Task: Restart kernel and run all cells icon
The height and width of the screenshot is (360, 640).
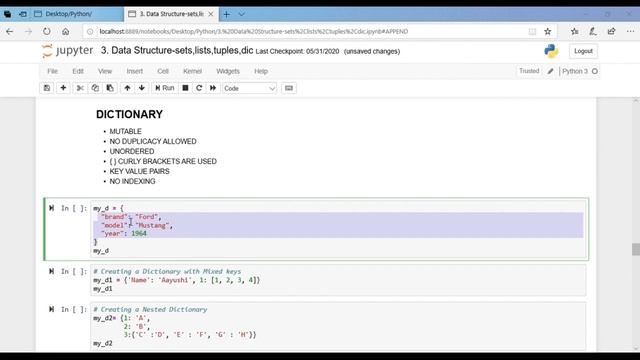Action: pyautogui.click(x=213, y=88)
